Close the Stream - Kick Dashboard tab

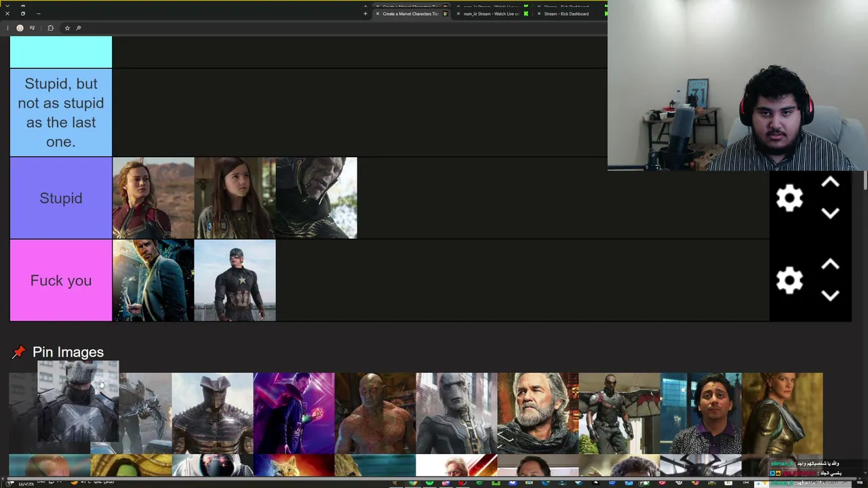(539, 14)
